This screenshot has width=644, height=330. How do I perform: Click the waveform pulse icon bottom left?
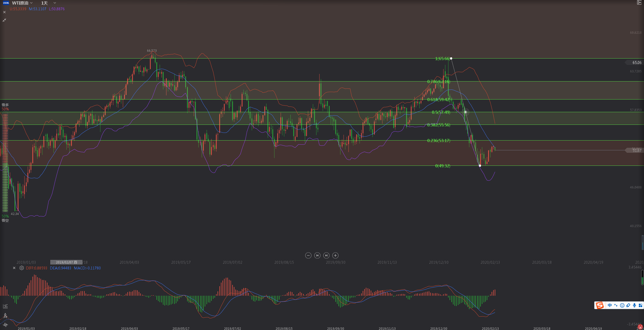5,325
